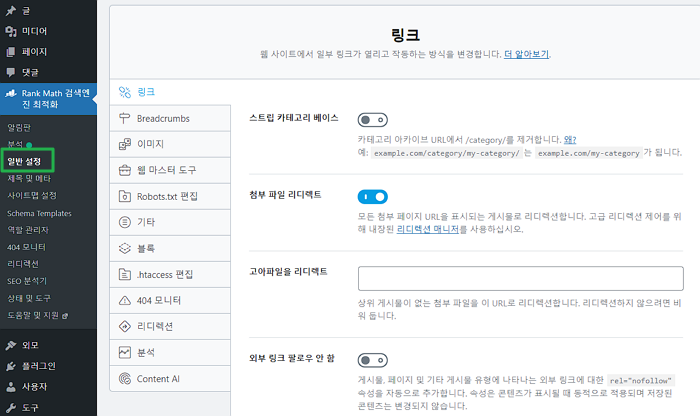
Task: Enable the 외부 링크 팔로우 안 함 toggle
Action: click(373, 360)
